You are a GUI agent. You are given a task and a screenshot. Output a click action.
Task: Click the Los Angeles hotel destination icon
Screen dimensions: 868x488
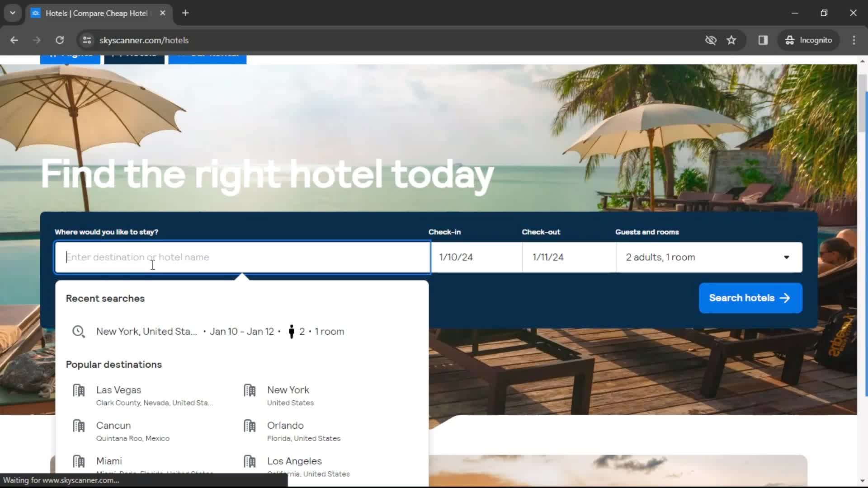click(250, 462)
